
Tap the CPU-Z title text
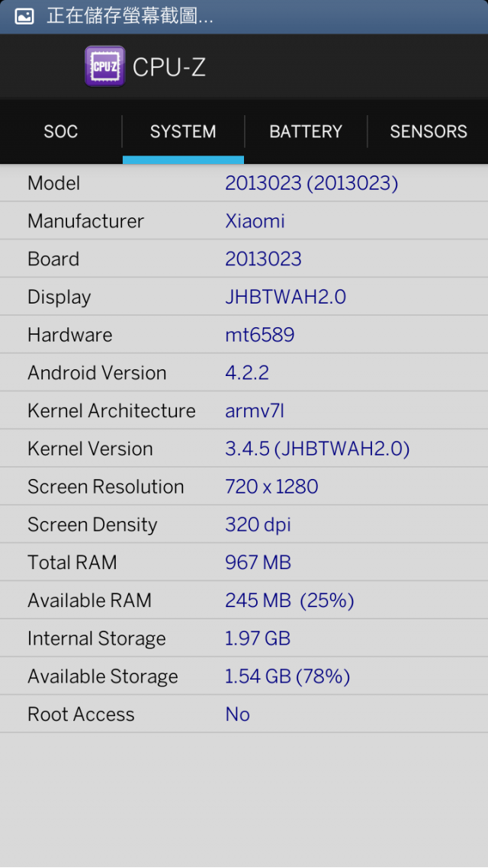pyautogui.click(x=169, y=68)
